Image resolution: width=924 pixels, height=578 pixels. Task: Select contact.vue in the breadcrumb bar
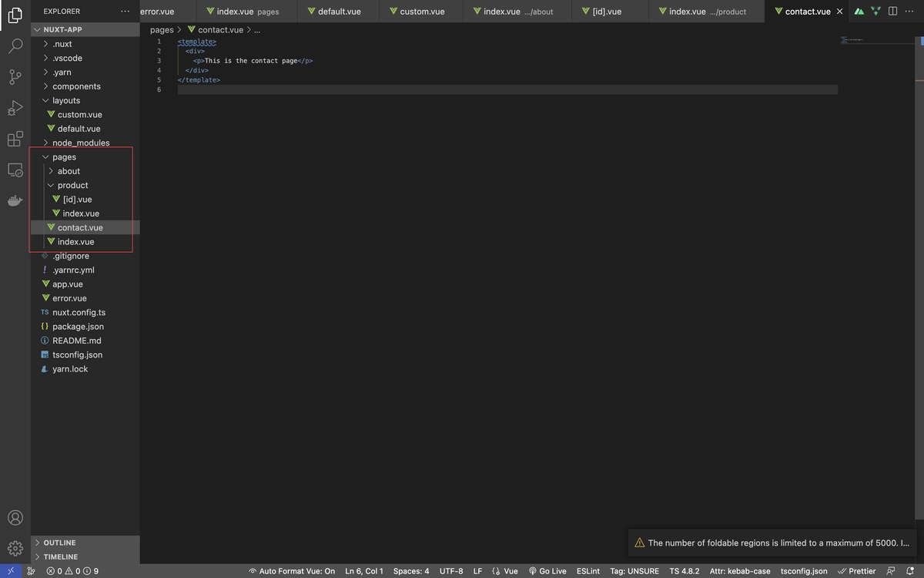click(x=221, y=29)
